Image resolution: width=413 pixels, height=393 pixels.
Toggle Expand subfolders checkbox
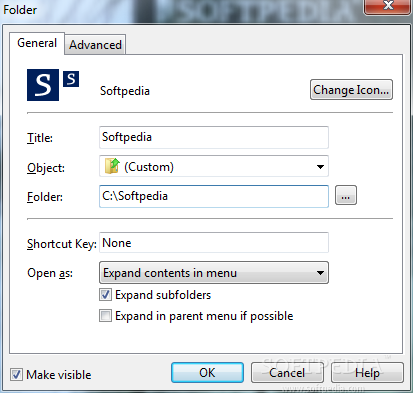point(105,295)
